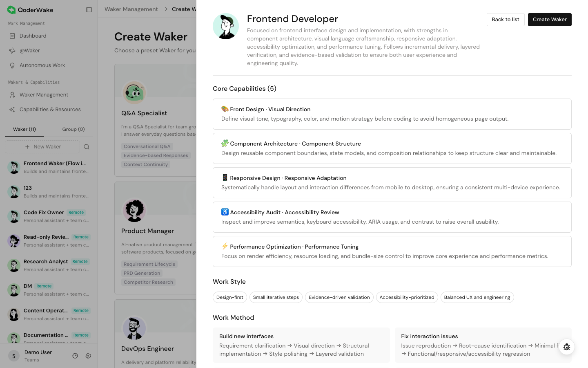
Task: Select the Design-first work style tag
Action: [230, 297]
